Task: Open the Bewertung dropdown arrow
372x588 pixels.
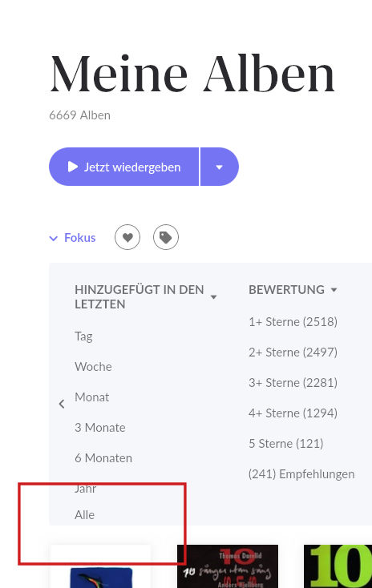Action: coord(334,289)
